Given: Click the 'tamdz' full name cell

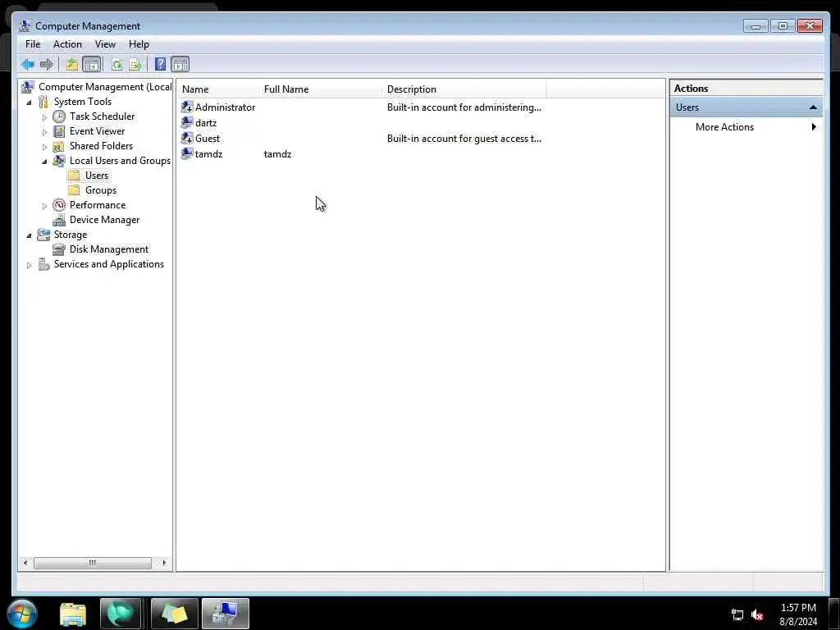Looking at the screenshot, I should point(277,153).
